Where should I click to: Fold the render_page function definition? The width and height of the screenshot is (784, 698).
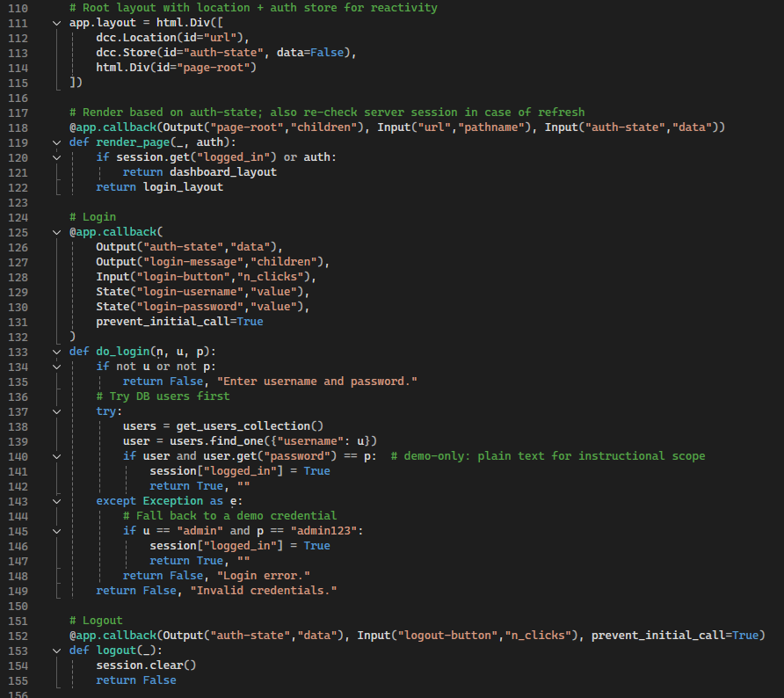coord(57,142)
